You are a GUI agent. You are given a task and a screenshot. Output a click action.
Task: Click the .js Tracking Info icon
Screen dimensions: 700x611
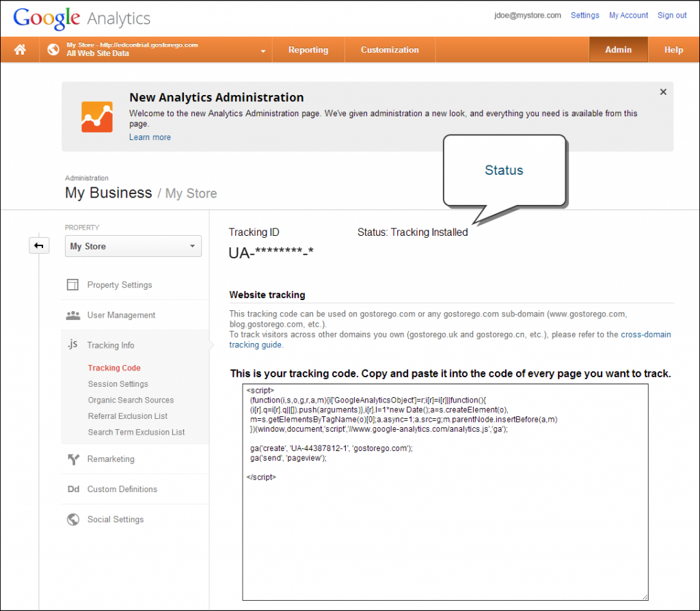(x=72, y=344)
